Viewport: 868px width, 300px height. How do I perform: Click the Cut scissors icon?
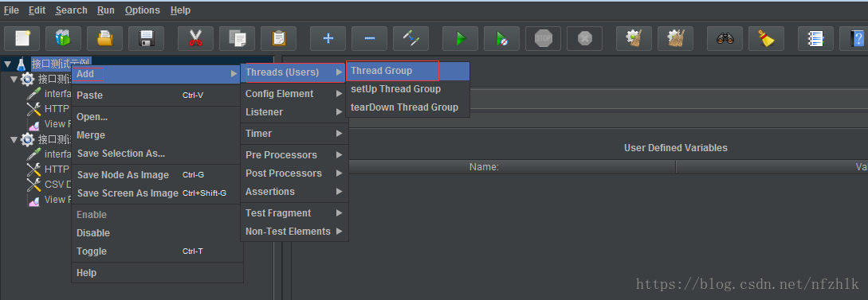[195, 39]
